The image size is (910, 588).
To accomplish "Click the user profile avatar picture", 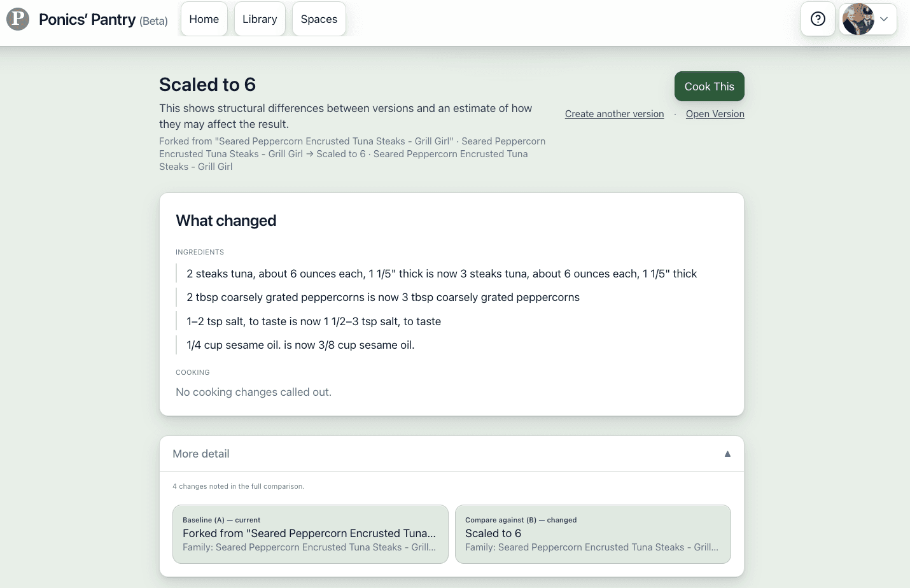I will (x=858, y=19).
